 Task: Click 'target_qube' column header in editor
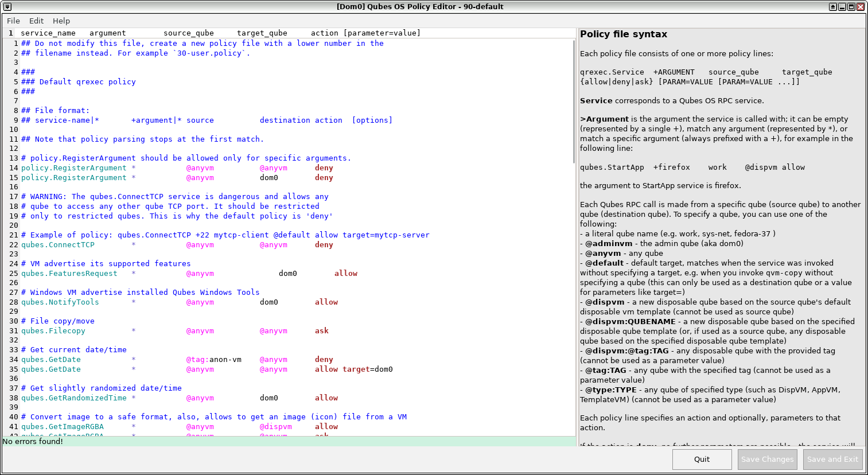262,33
